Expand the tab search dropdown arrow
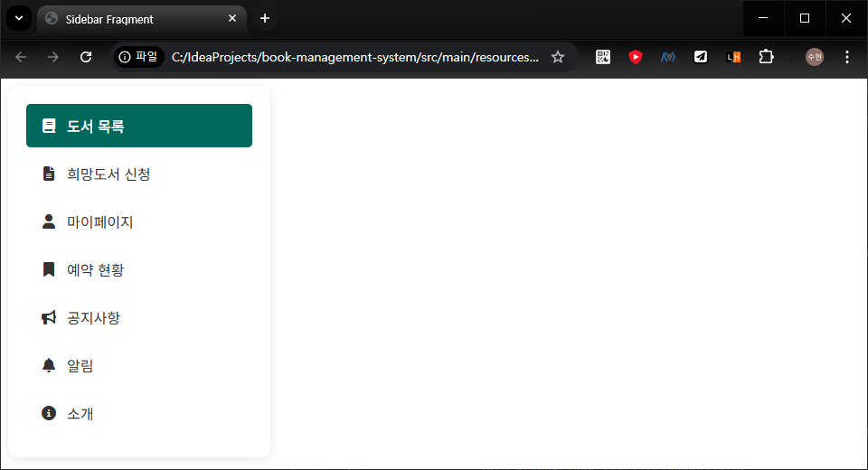868x470 pixels. 17,18
